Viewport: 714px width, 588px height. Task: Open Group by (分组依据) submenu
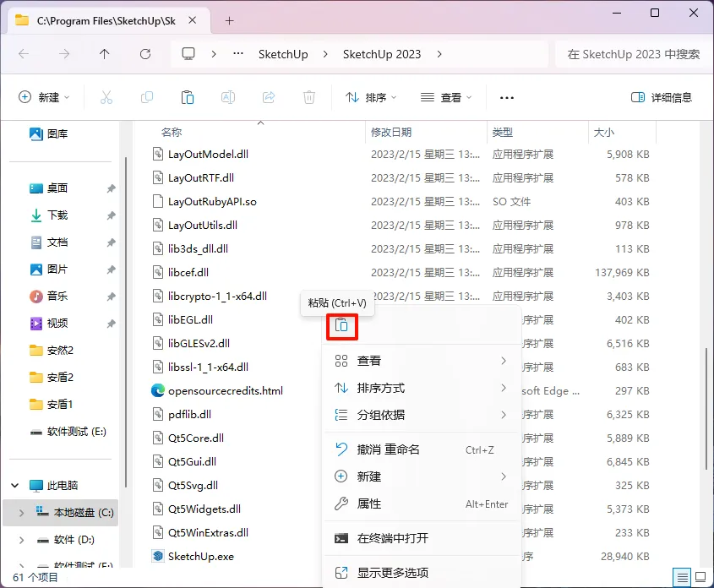pos(421,415)
